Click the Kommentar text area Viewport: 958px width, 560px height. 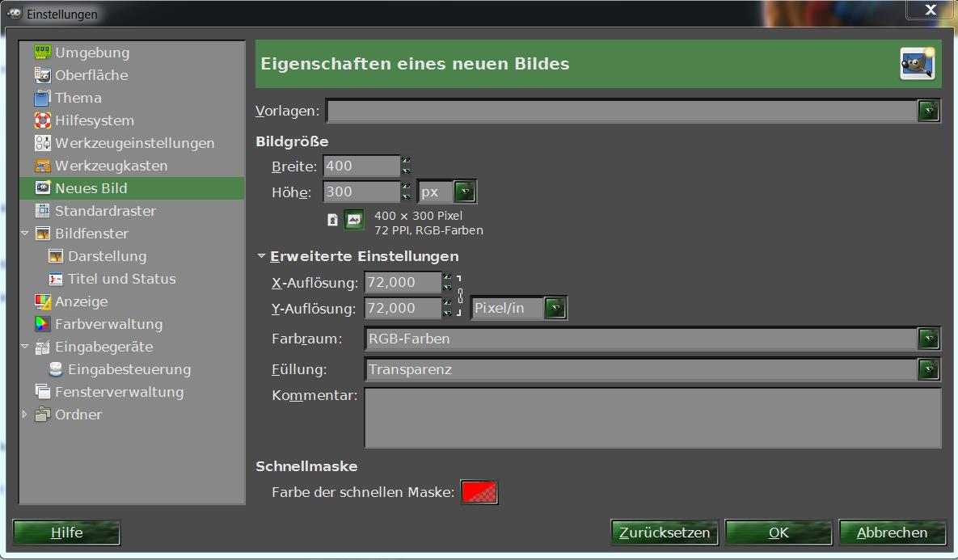(652, 418)
